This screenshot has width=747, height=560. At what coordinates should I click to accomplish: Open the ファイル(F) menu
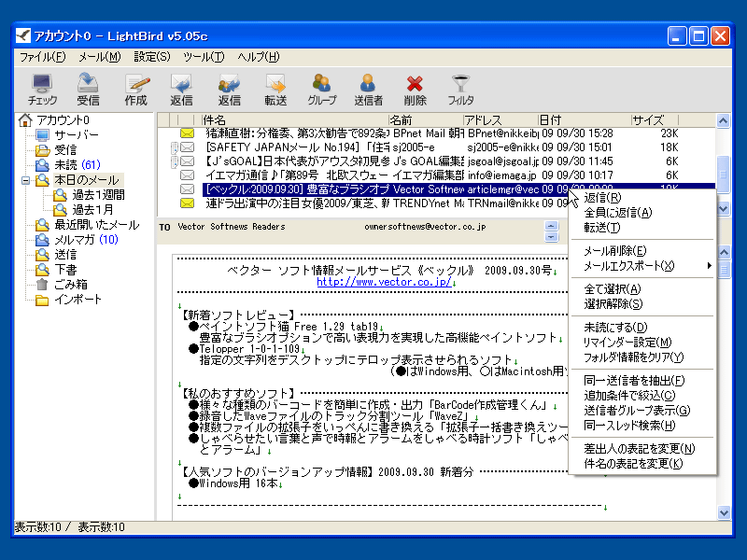pyautogui.click(x=42, y=57)
